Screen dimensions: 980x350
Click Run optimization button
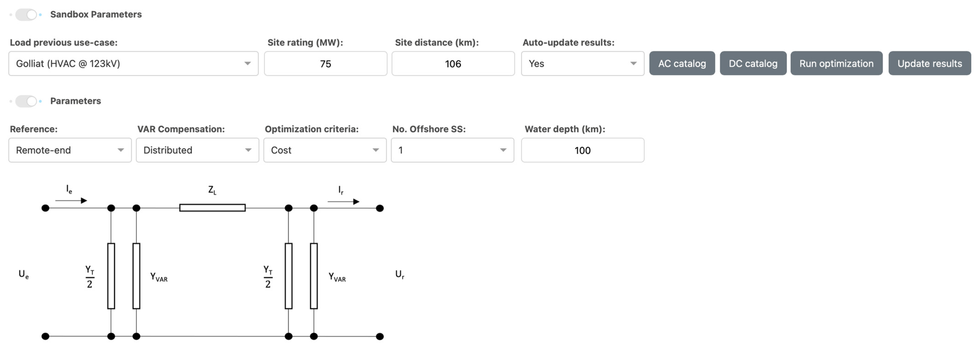click(x=836, y=63)
